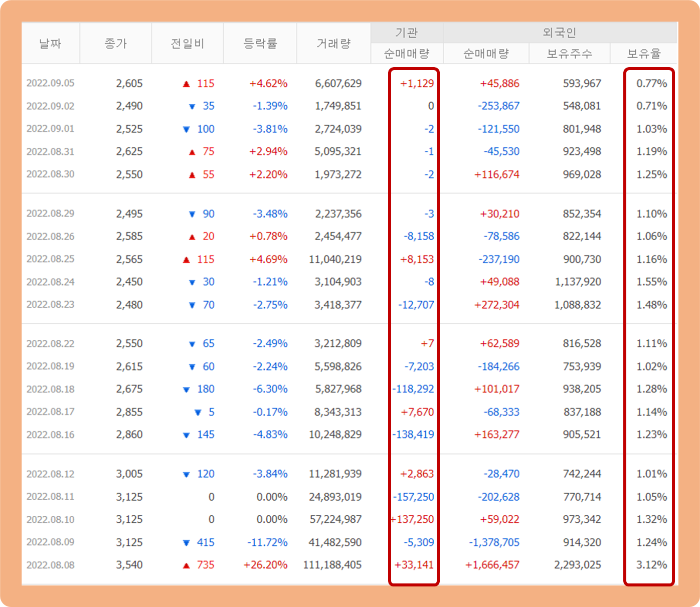This screenshot has height=607, width=700.
Task: Click the 등락률 column header
Action: point(260,44)
